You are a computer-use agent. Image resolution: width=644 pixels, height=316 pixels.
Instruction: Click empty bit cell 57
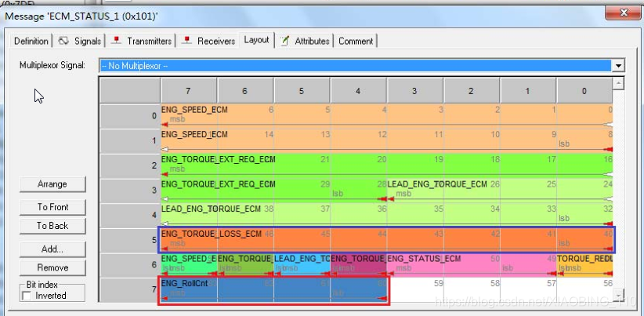pyautogui.click(x=529, y=290)
